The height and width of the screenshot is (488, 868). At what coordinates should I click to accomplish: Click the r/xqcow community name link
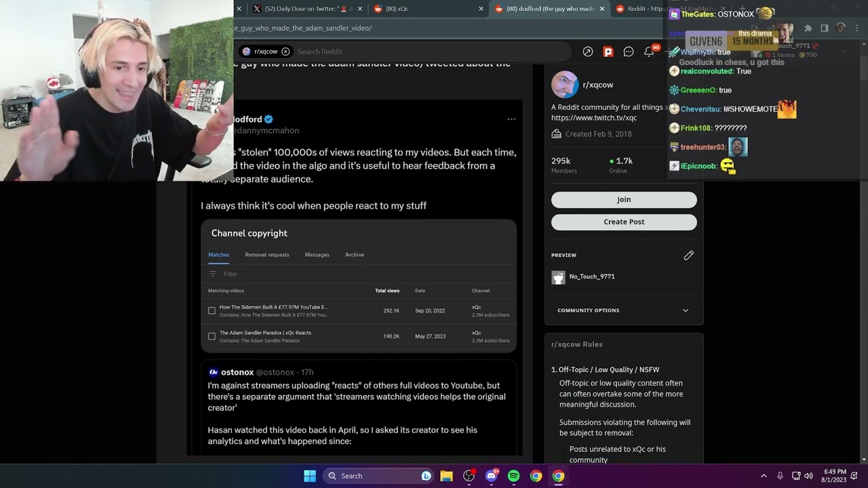click(x=597, y=85)
